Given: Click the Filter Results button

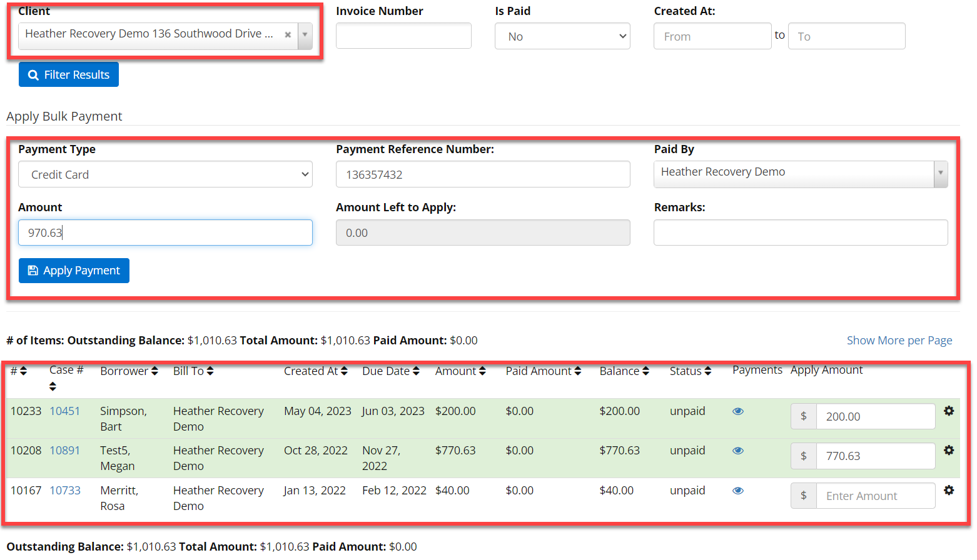Looking at the screenshot, I should tap(69, 74).
